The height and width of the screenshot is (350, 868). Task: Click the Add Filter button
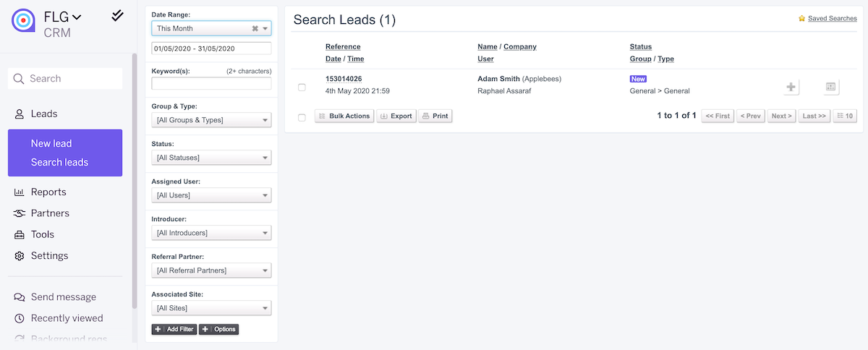pyautogui.click(x=174, y=329)
